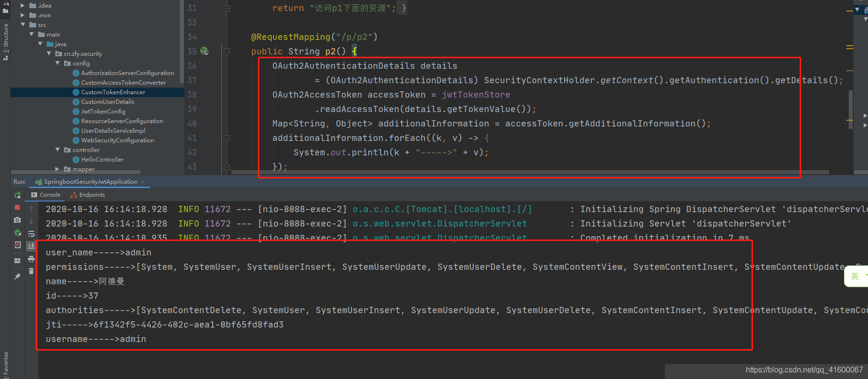Screen dimensions: 868x379
Task: Open ResourceServerConfiguration file
Action: tap(122, 121)
